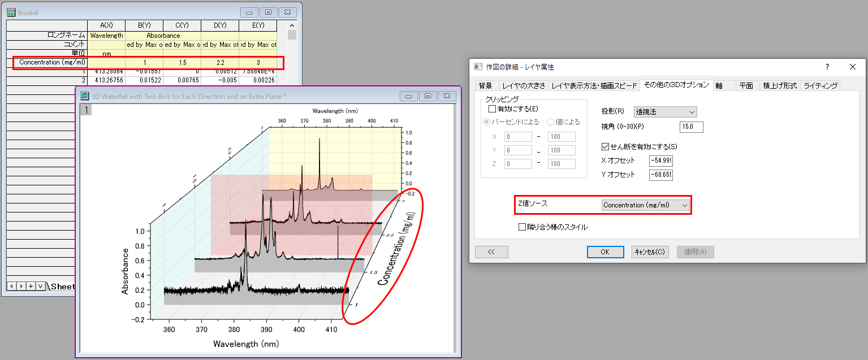
Task: Click the キャンセル(C) button
Action: [649, 252]
